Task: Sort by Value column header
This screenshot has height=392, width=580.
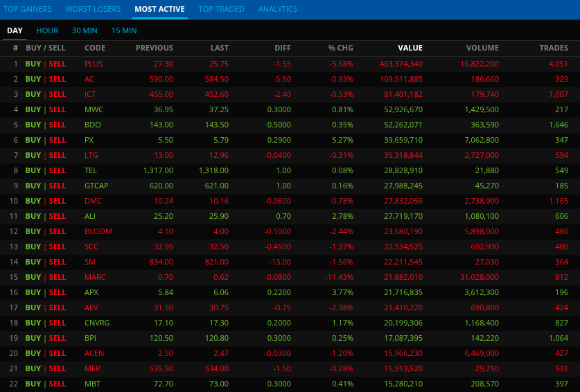Action: click(410, 48)
